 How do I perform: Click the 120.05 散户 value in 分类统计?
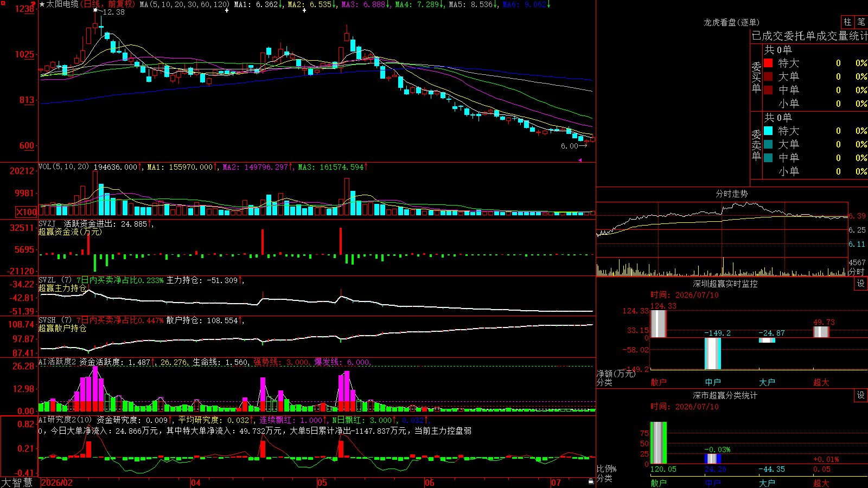click(664, 469)
